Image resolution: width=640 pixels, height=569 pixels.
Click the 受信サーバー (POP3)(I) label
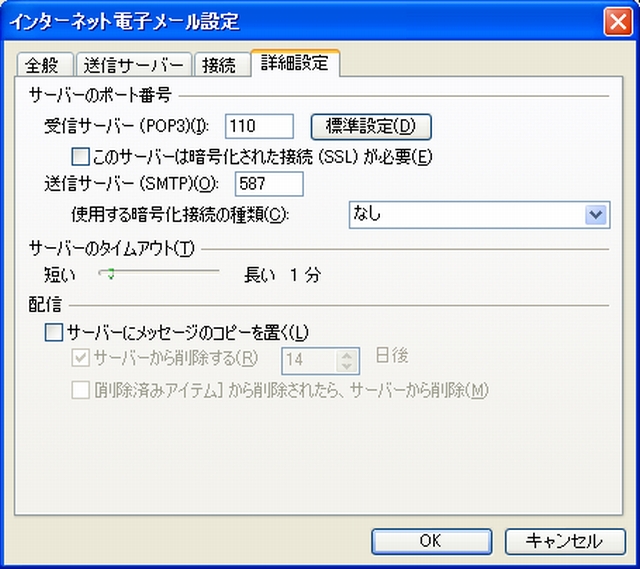[127, 127]
